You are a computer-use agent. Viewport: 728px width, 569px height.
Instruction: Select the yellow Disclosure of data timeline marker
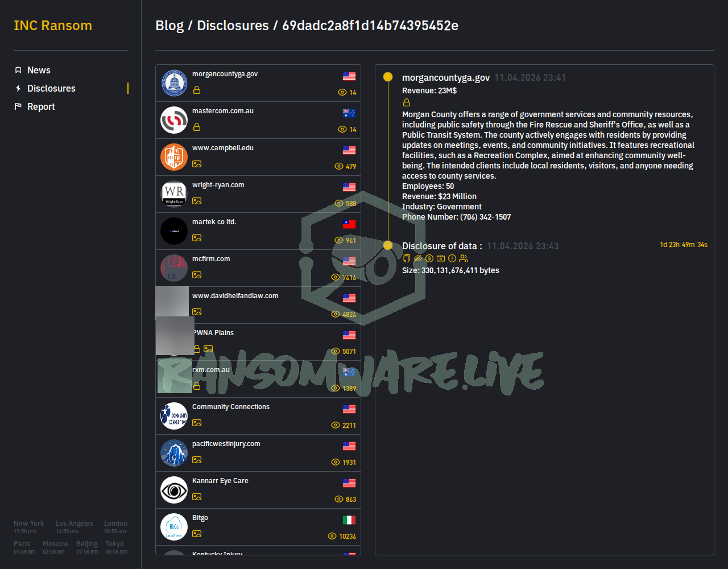click(388, 245)
